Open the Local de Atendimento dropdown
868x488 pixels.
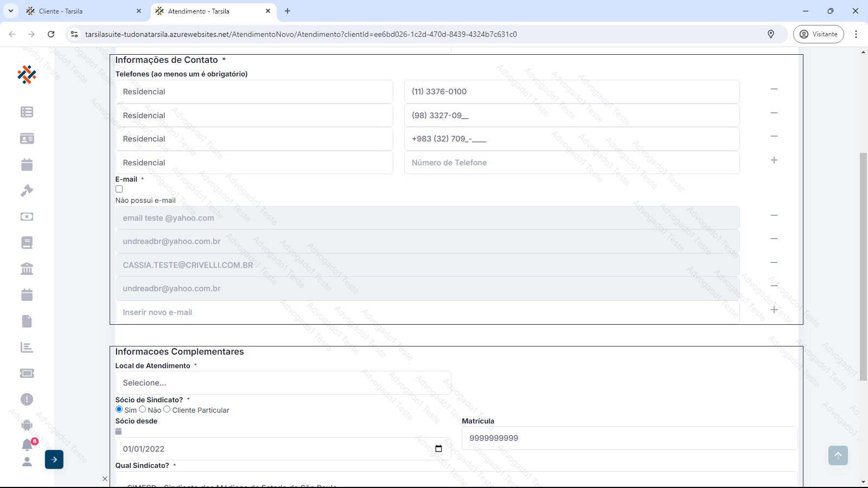click(283, 383)
